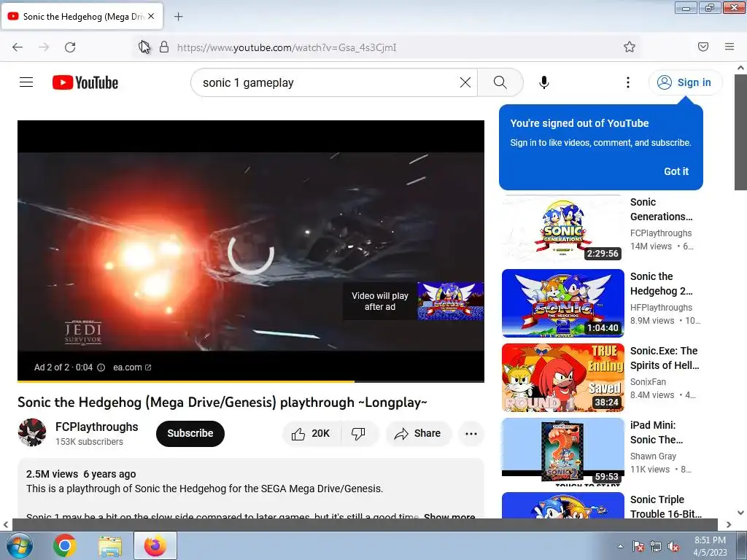Image resolution: width=747 pixels, height=560 pixels.
Task: Click the SonixFan channel name
Action: click(648, 382)
